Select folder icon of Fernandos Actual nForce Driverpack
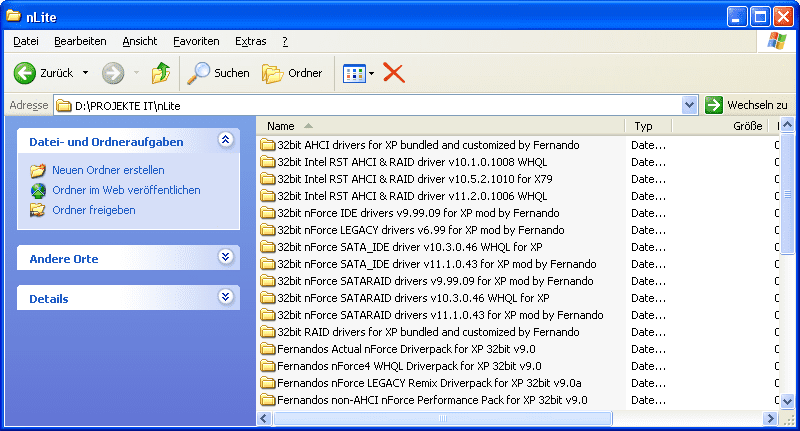The height and width of the screenshot is (431, 800). pyautogui.click(x=267, y=349)
